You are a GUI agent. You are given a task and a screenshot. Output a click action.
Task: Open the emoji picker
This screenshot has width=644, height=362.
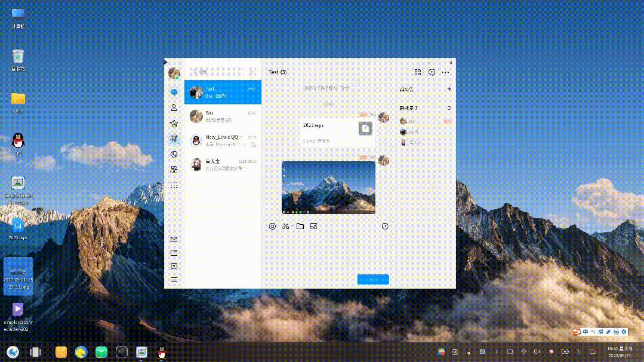pyautogui.click(x=272, y=226)
